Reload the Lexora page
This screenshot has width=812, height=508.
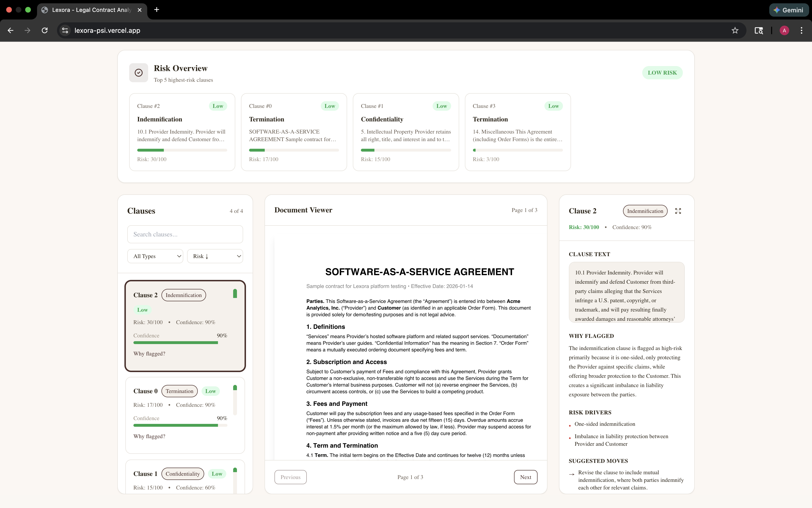pos(45,31)
